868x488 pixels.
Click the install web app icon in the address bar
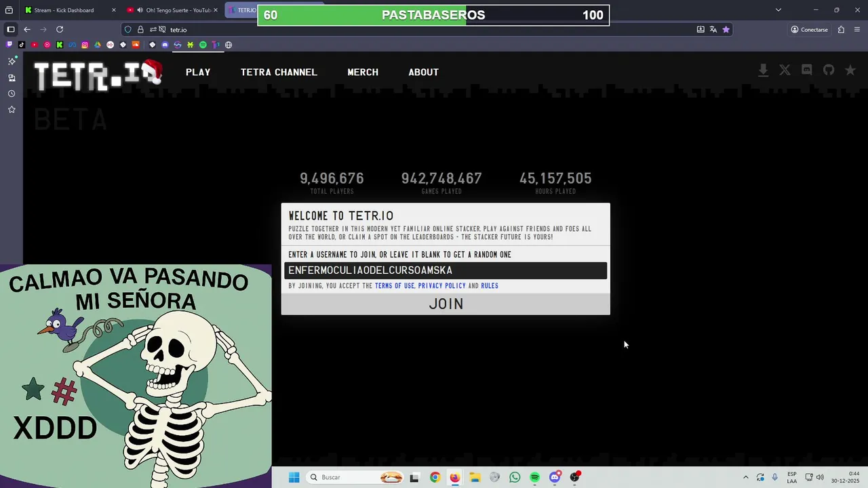tap(701, 29)
